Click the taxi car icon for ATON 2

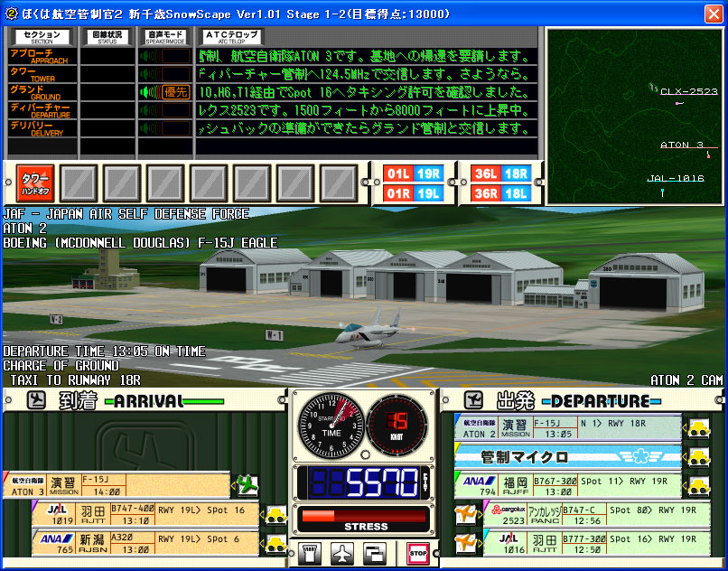tap(698, 428)
